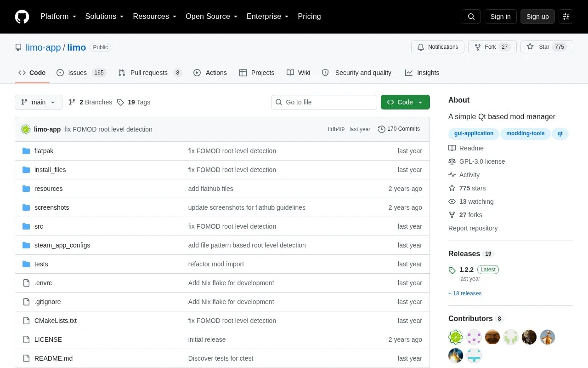Viewport: 588px width, 368px height.
Task: Click the first contributor's green avatar
Action: point(456,337)
